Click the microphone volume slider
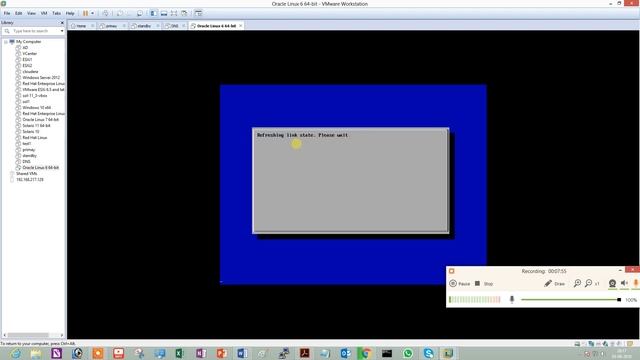 point(571,300)
